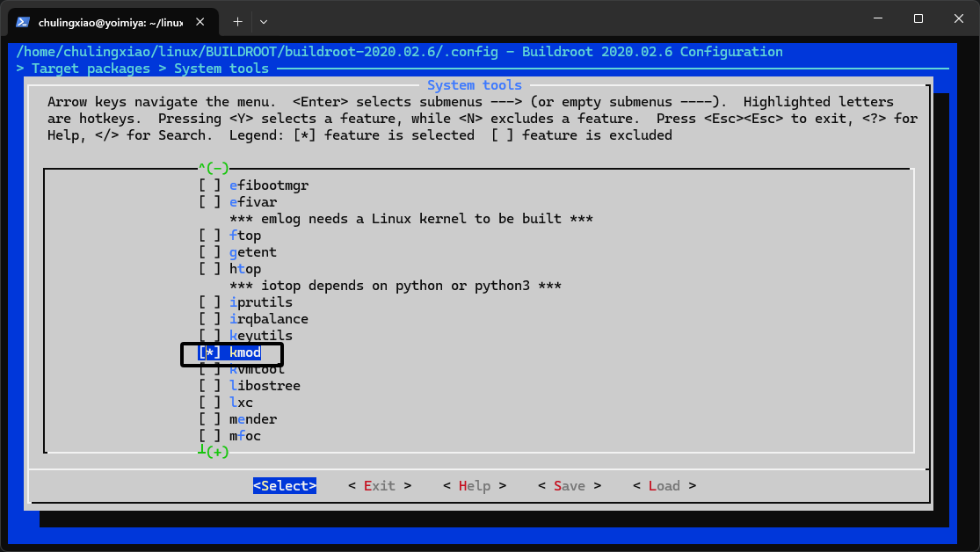
Task: Select the getent entry label
Action: pos(253,252)
